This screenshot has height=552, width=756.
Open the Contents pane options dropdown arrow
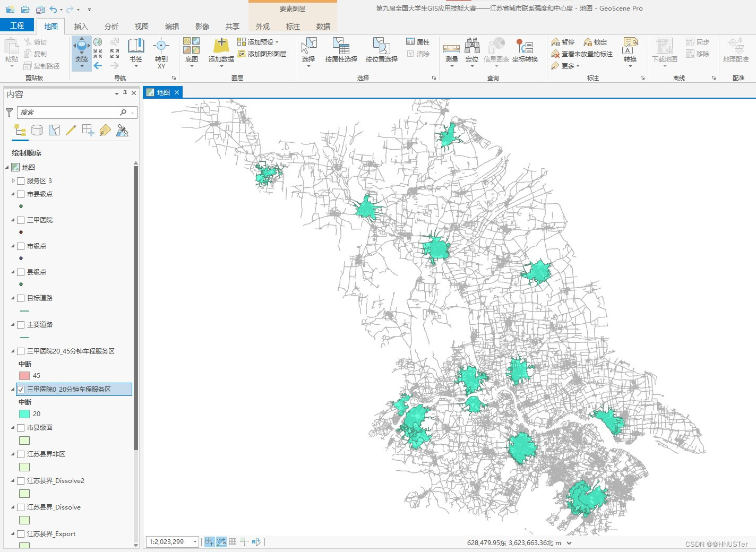(116, 93)
